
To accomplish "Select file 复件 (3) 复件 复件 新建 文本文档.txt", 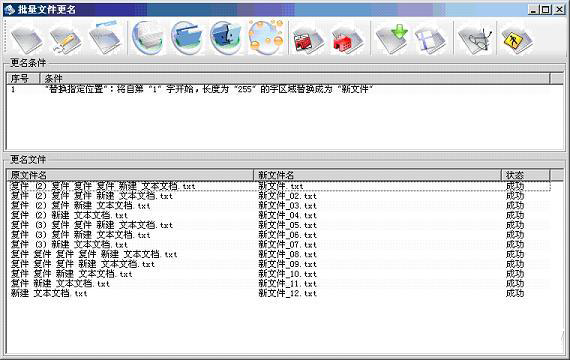I will click(92, 225).
